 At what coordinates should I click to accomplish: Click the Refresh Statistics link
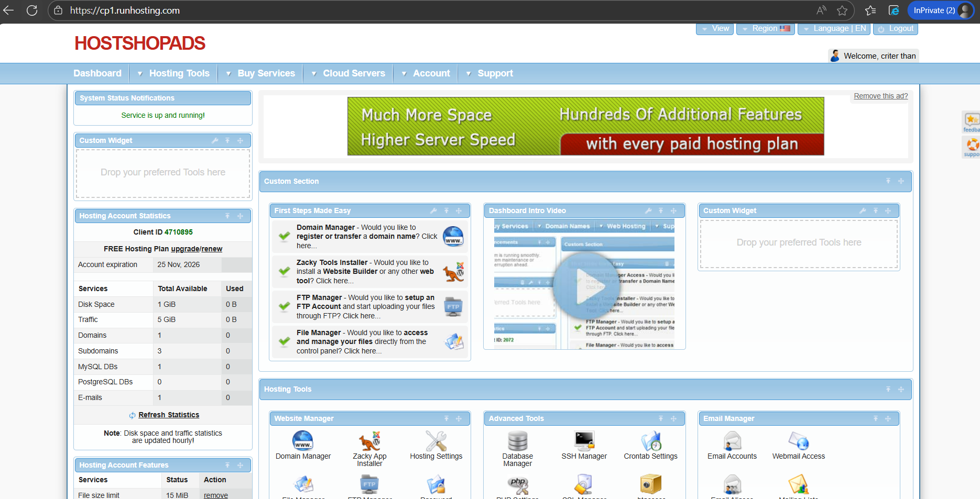tap(168, 415)
